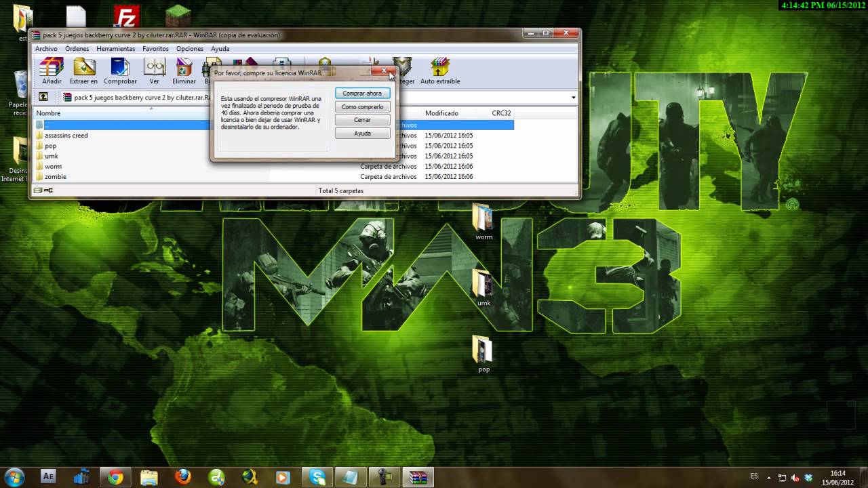Image resolution: width=868 pixels, height=488 pixels.
Task: Close the license dialog with the X
Action: click(383, 70)
